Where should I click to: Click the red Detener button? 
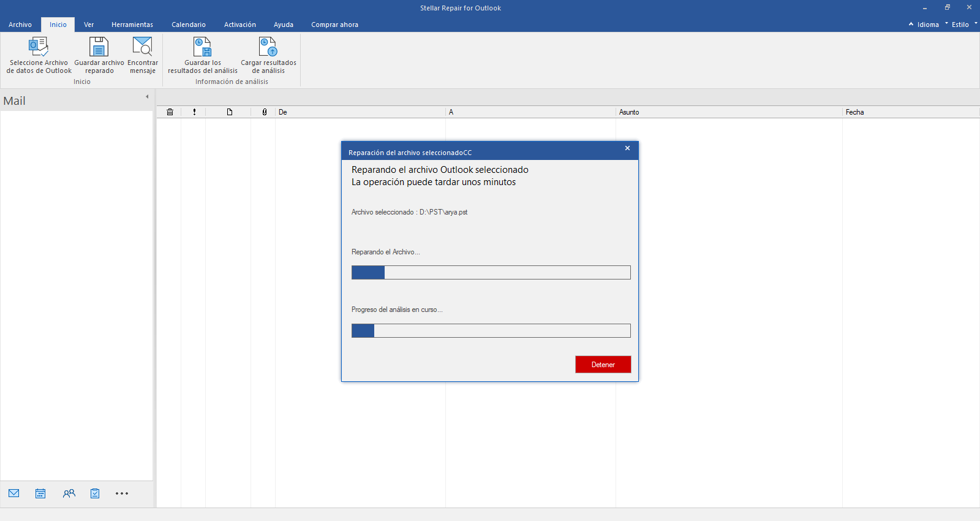(x=603, y=364)
